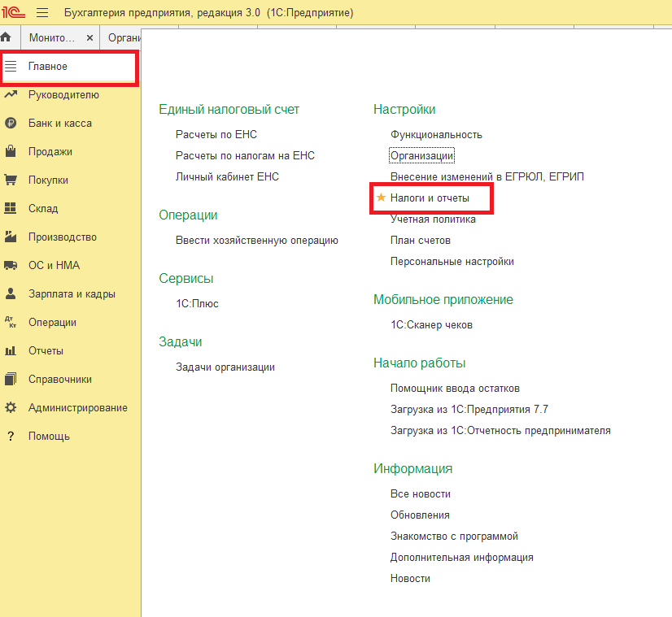Screen dimensions: 672x617
Task: Open the Production section (Производство)
Action: 62,237
